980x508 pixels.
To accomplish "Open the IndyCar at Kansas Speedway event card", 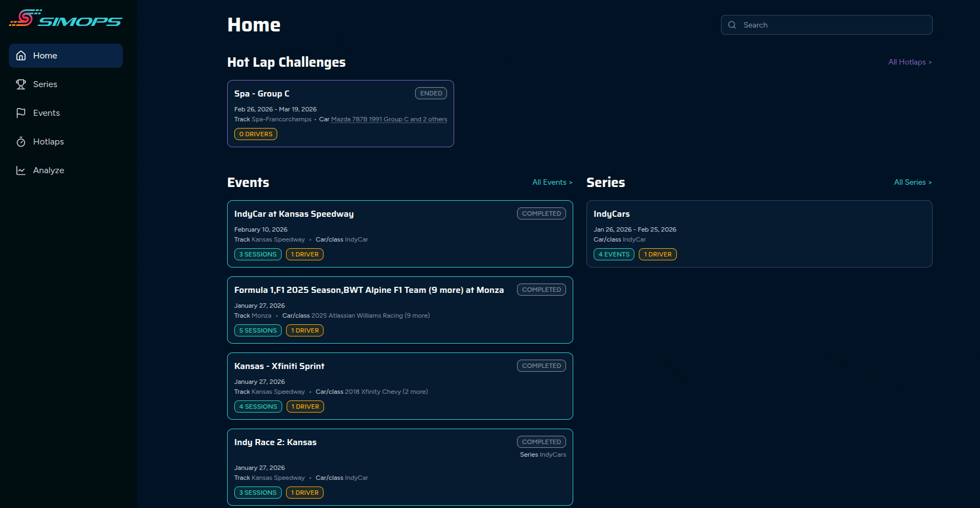I will coord(400,234).
